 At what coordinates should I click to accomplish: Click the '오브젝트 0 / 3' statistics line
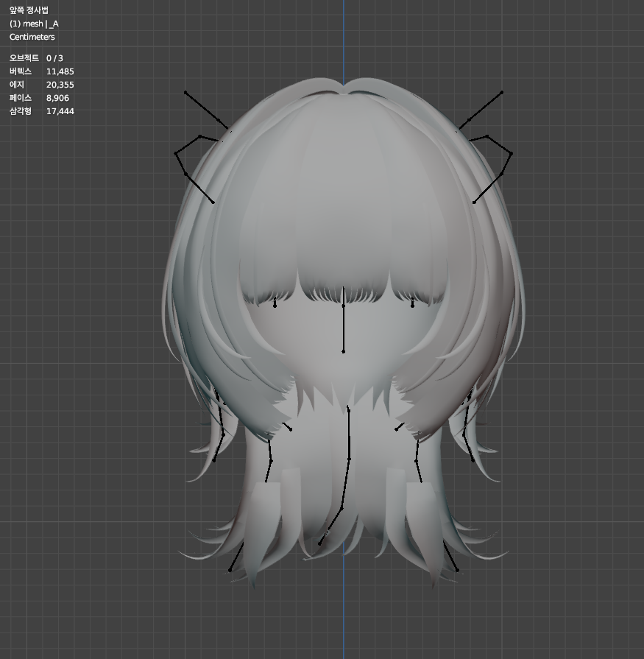tap(32, 57)
